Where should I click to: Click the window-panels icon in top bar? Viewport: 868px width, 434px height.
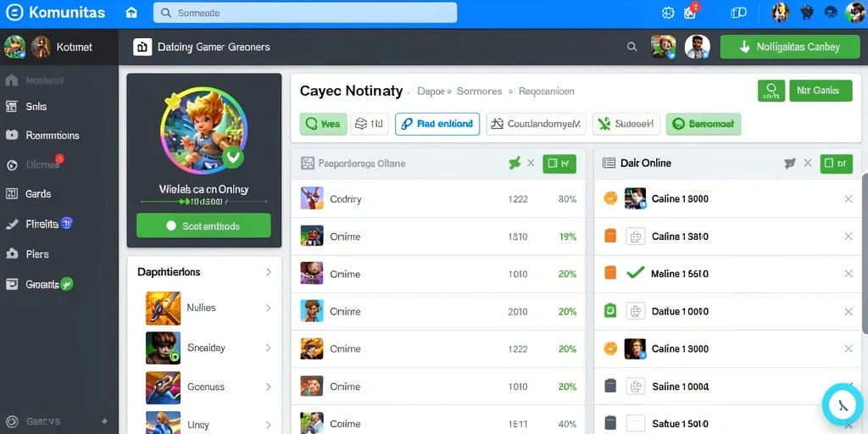(738, 13)
